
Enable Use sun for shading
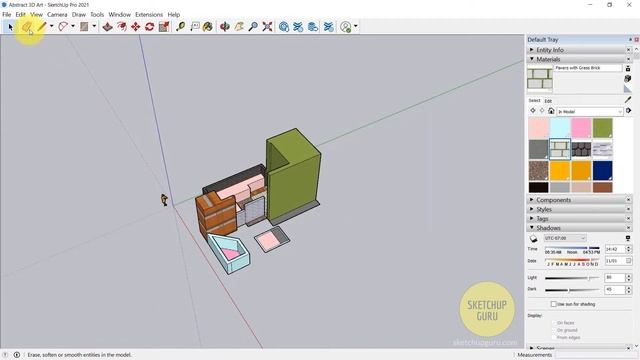553,304
